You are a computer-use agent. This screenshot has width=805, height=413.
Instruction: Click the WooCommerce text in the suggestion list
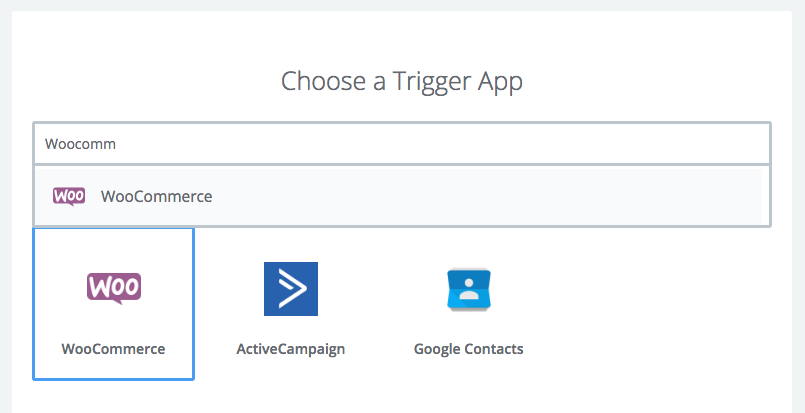pyautogui.click(x=156, y=196)
